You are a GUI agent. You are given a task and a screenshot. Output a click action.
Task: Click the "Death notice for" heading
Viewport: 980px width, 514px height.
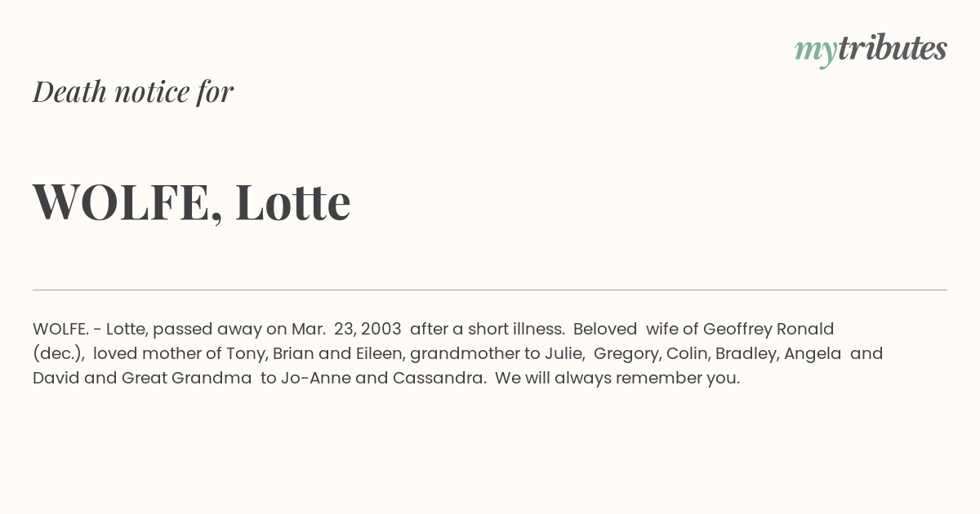(x=133, y=91)
